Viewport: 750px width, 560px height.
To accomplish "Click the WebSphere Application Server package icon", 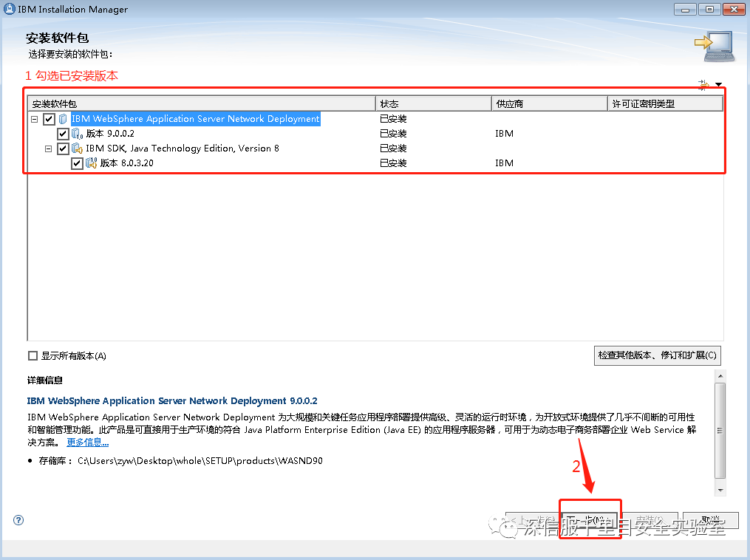I will (63, 119).
